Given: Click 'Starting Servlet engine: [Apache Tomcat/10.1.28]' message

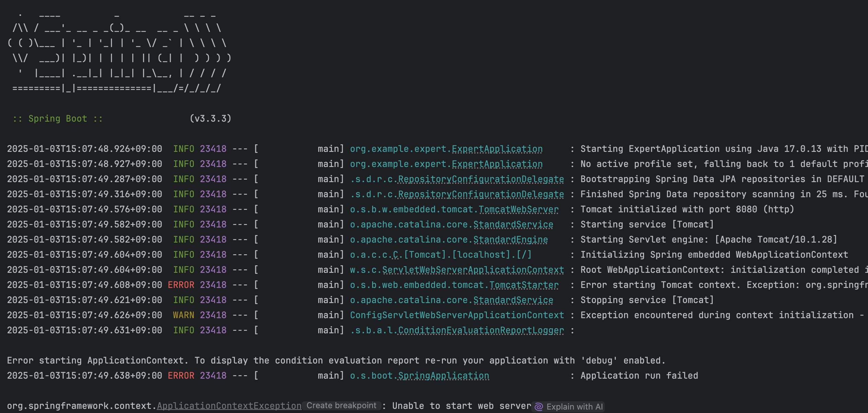Looking at the screenshot, I should (x=709, y=239).
